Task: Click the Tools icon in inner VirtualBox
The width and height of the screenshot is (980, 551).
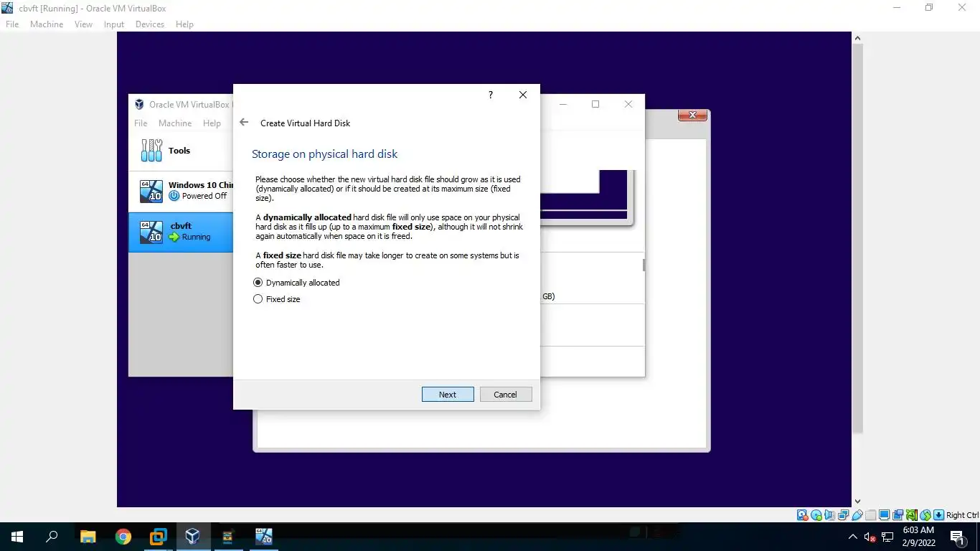Action: [x=151, y=151]
